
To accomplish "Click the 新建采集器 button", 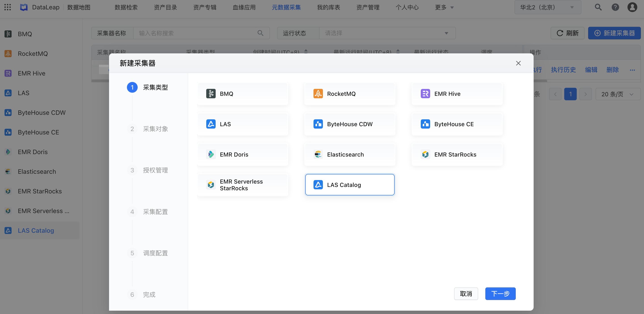I will (614, 33).
